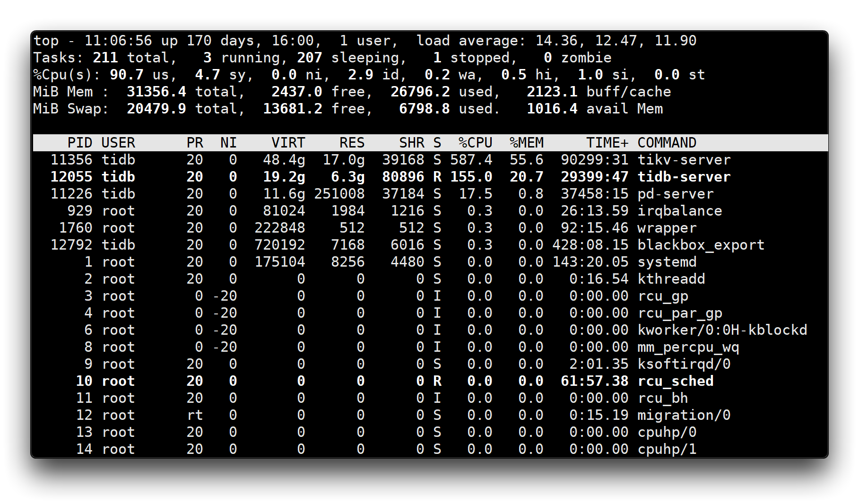The height and width of the screenshot is (504, 859).
Task: Click PID 12792 in the process list
Action: tap(71, 245)
